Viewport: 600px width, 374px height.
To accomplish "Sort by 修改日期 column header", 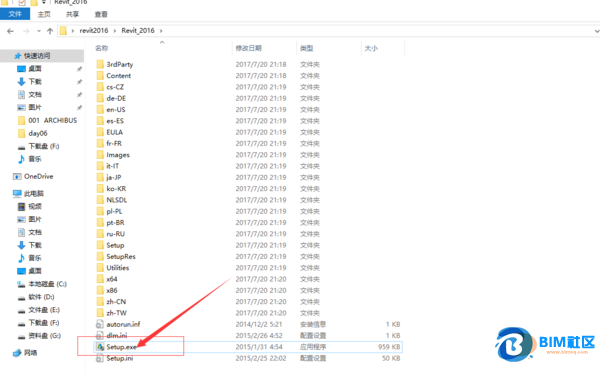I will pos(248,48).
